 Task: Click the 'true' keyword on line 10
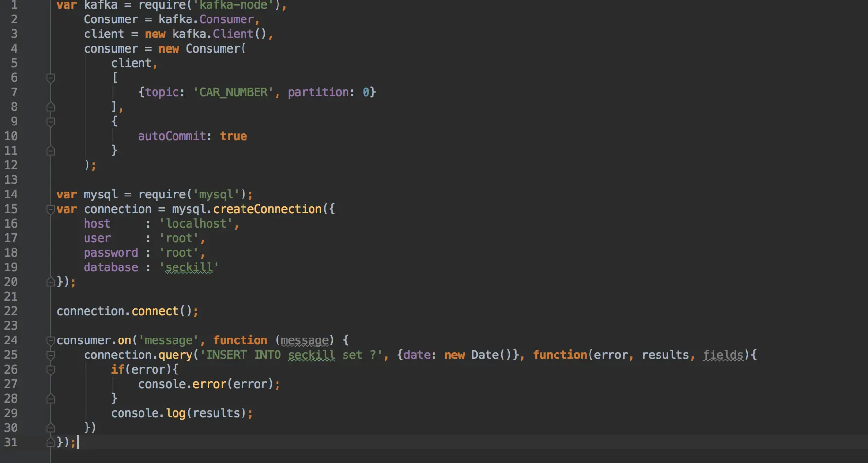coord(233,136)
